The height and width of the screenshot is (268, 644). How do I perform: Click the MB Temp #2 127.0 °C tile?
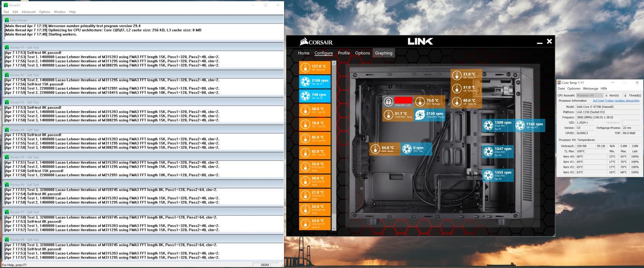click(x=315, y=68)
